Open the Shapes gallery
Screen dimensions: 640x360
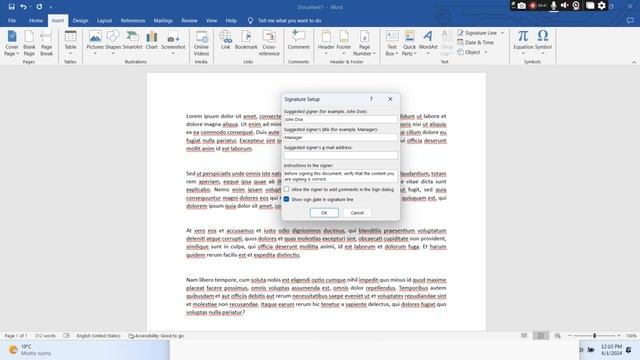coord(113,43)
